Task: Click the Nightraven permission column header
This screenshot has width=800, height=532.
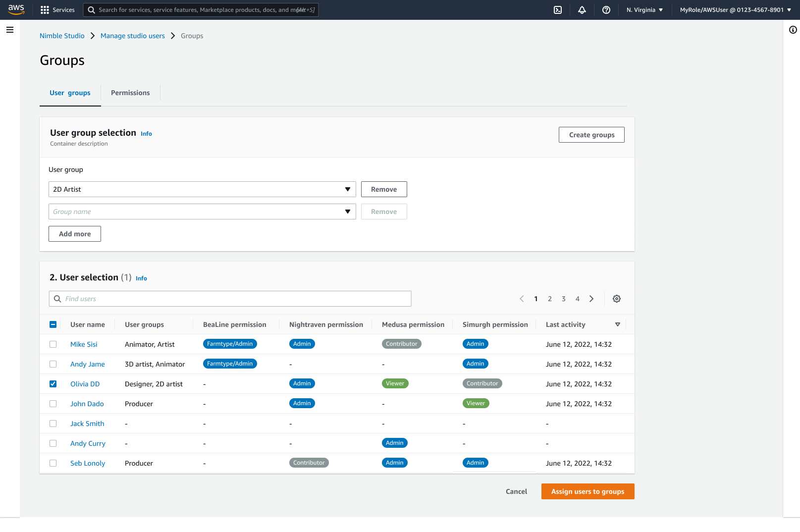Action: (x=326, y=324)
